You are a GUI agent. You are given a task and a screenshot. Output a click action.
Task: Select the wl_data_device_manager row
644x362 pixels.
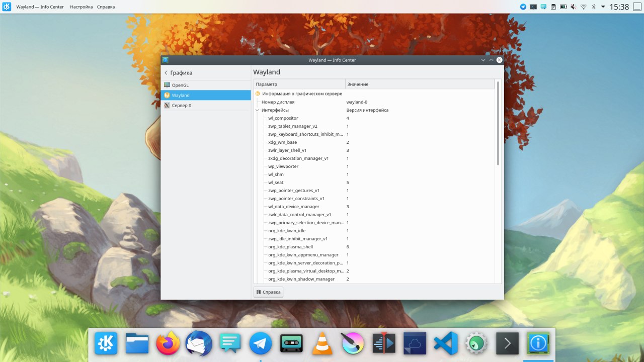374,207
